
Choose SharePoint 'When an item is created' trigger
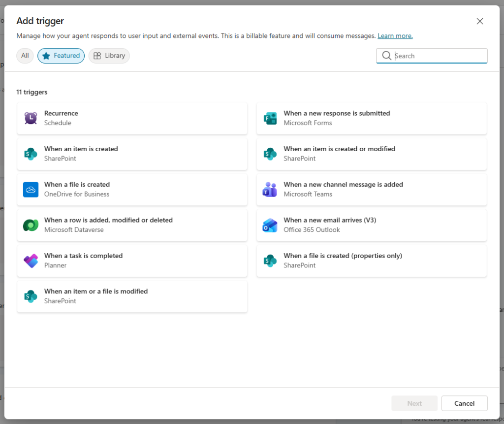tap(132, 154)
